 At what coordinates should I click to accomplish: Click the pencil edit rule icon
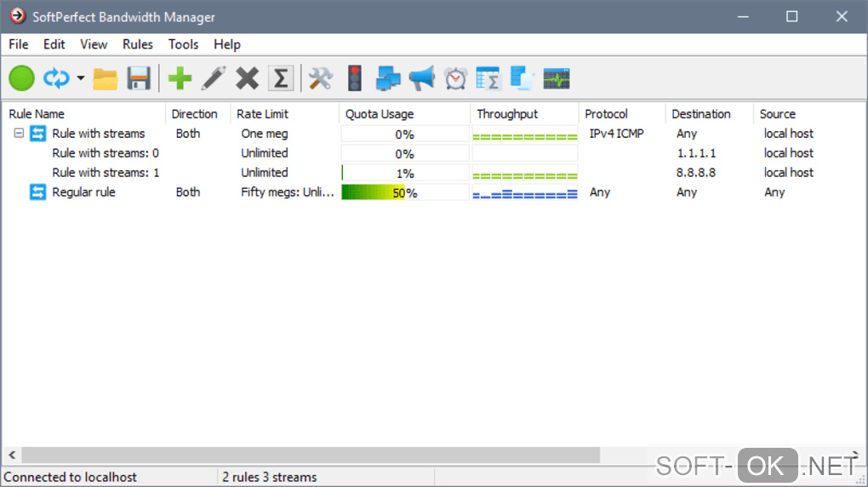[214, 78]
